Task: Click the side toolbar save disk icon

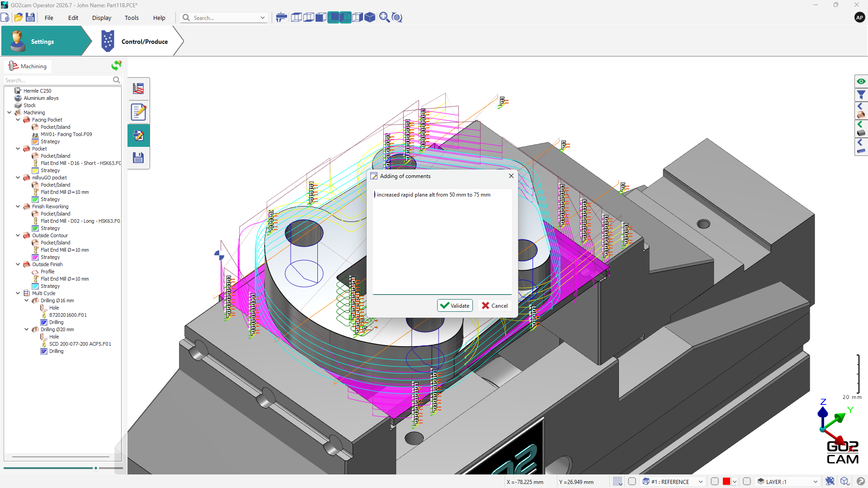Action: pos(138,158)
